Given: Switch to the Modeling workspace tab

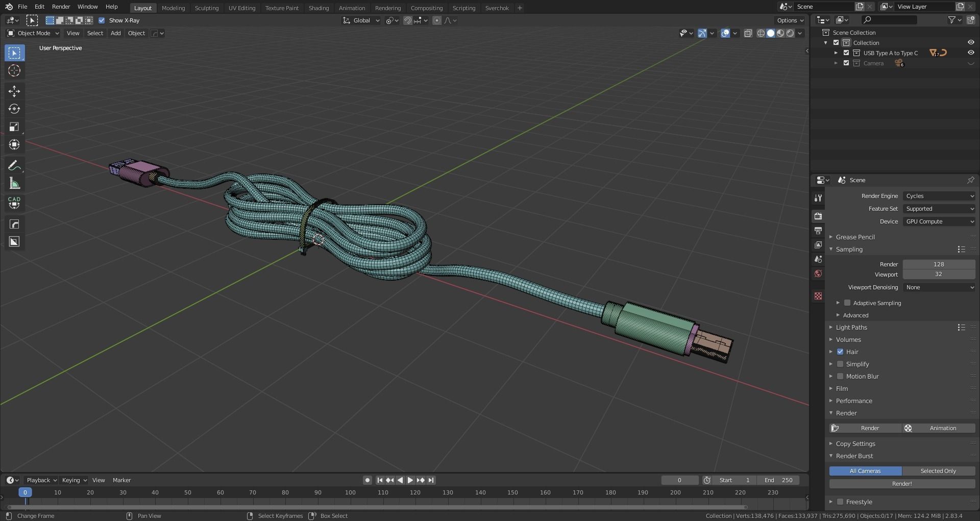Looking at the screenshot, I should (x=173, y=8).
